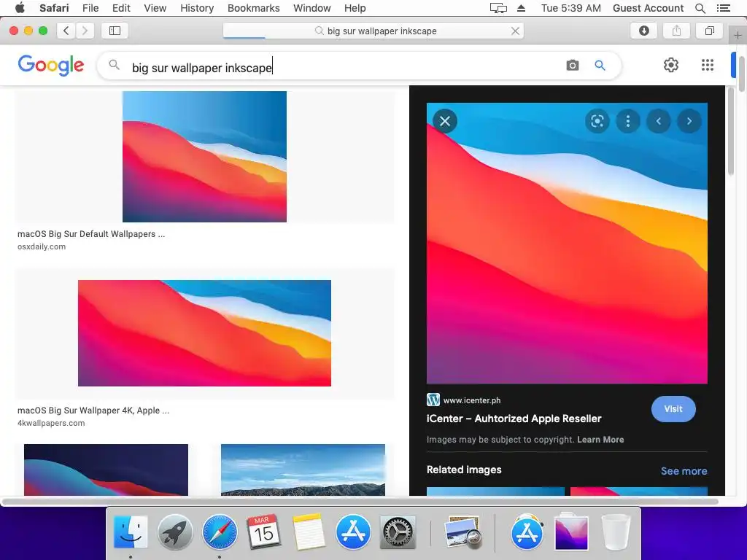Viewport: 747px width, 560px height.
Task: Open the Trash in the Dock
Action: click(x=616, y=532)
